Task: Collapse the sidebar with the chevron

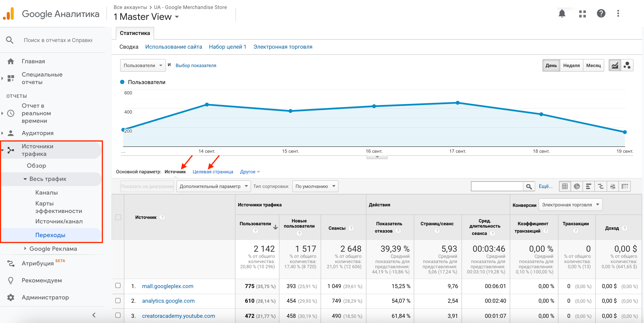Action: point(94,315)
